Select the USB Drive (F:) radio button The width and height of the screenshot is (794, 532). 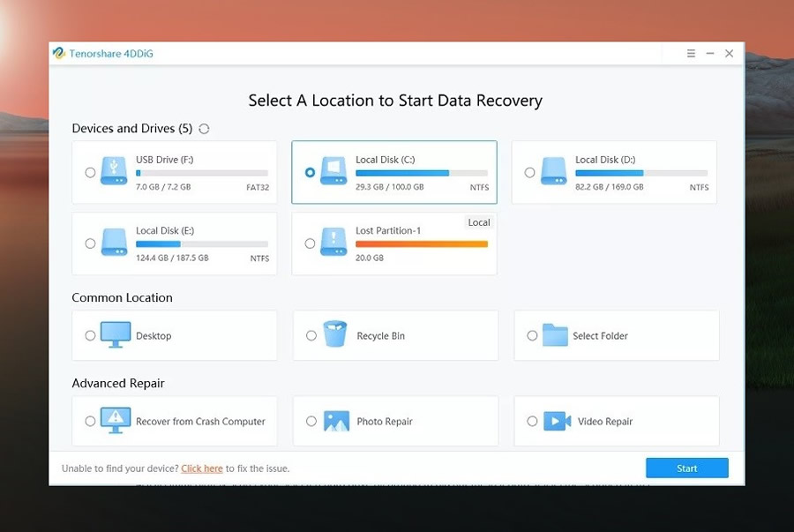[90, 173]
